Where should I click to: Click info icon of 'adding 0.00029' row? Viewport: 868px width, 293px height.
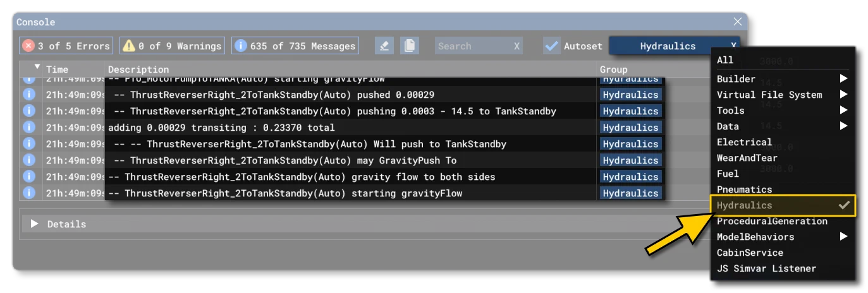tap(29, 128)
